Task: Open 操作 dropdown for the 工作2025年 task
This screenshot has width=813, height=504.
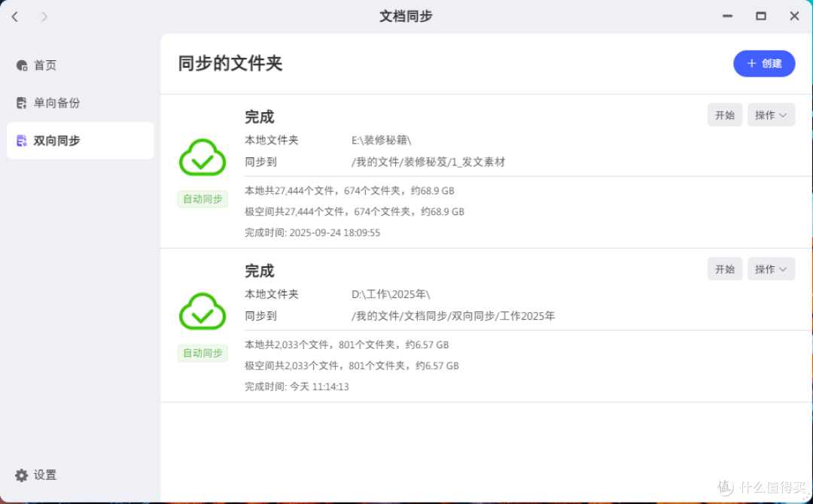Action: 771,269
